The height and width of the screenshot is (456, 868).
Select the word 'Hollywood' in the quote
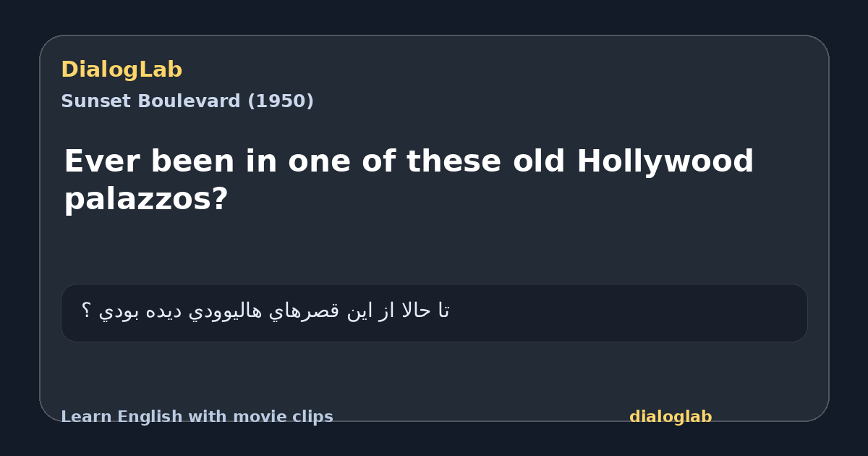point(665,161)
